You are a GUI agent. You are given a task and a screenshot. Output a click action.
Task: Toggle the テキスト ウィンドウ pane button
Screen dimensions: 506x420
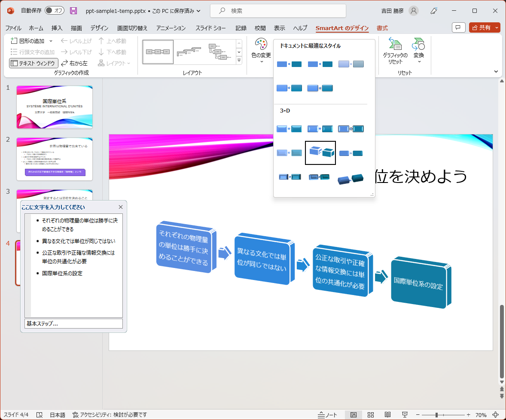coord(34,63)
